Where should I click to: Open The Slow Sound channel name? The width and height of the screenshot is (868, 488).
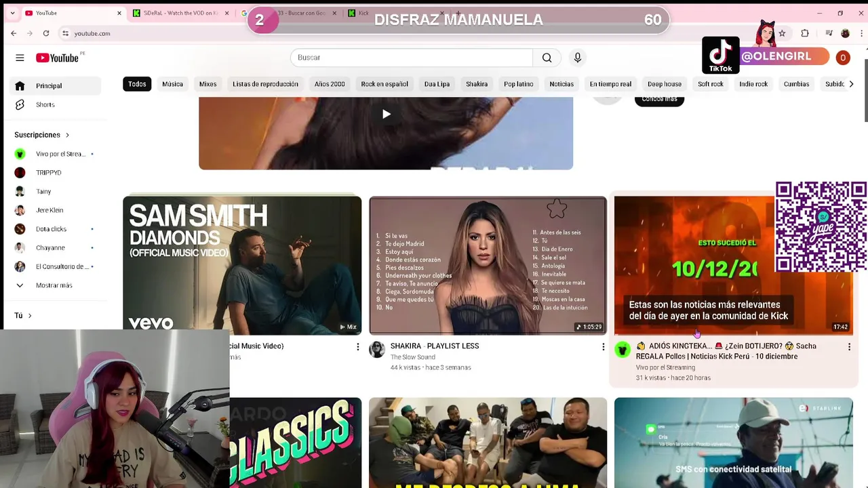tap(412, 357)
